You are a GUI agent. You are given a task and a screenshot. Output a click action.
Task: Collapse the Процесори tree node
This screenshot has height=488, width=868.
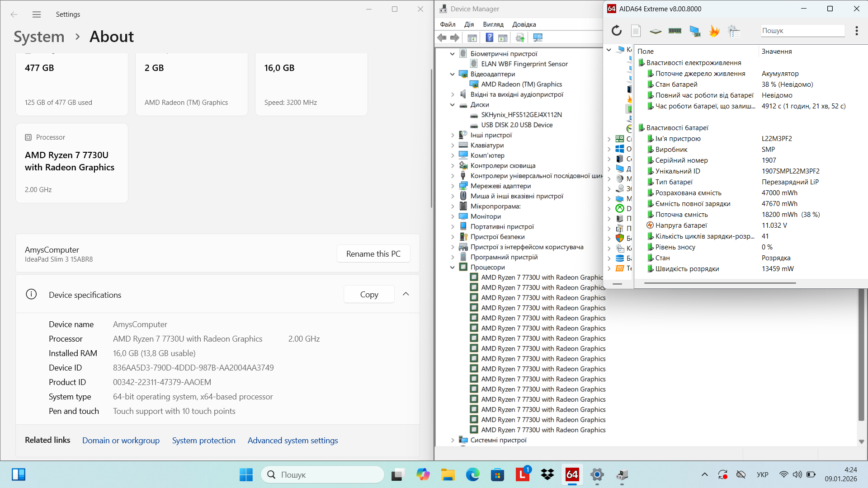click(x=452, y=267)
